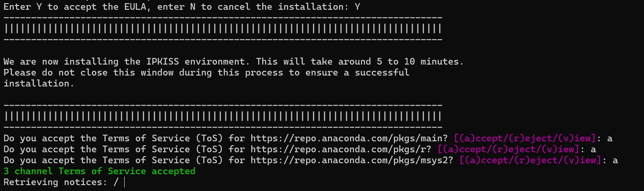Click the upper pipe-character progress bar
The image size is (644, 191).
tap(223, 29)
